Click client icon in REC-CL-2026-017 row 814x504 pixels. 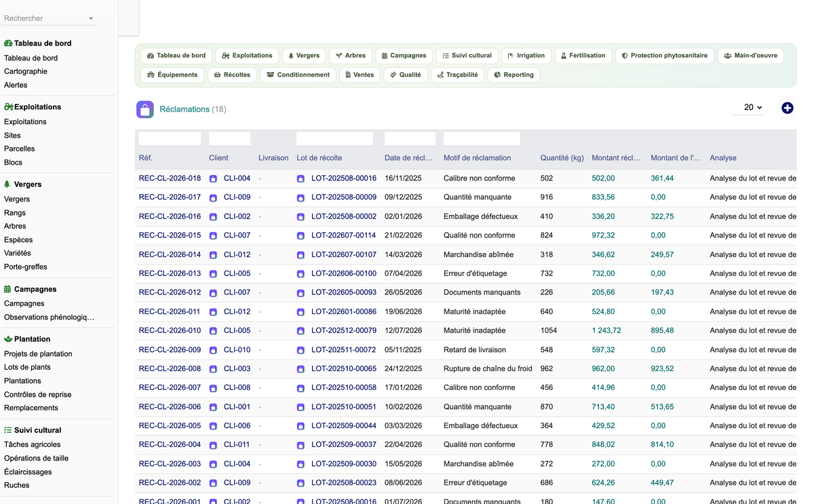pos(213,198)
